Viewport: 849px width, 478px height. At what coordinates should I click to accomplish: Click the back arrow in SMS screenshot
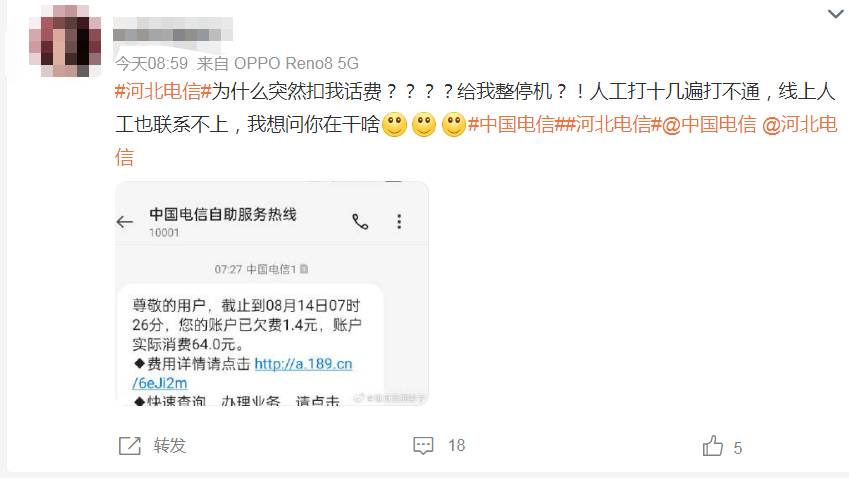pyautogui.click(x=125, y=221)
